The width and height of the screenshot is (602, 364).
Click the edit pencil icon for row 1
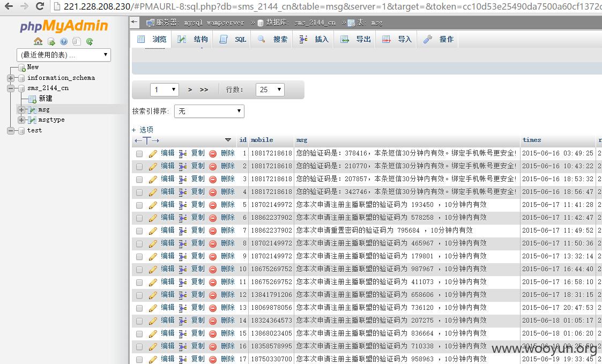153,153
